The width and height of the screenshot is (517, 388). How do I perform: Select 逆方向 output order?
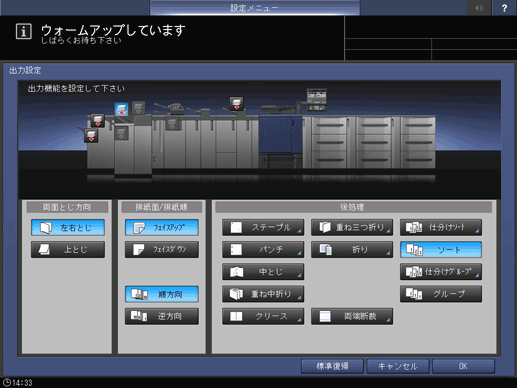tap(162, 316)
